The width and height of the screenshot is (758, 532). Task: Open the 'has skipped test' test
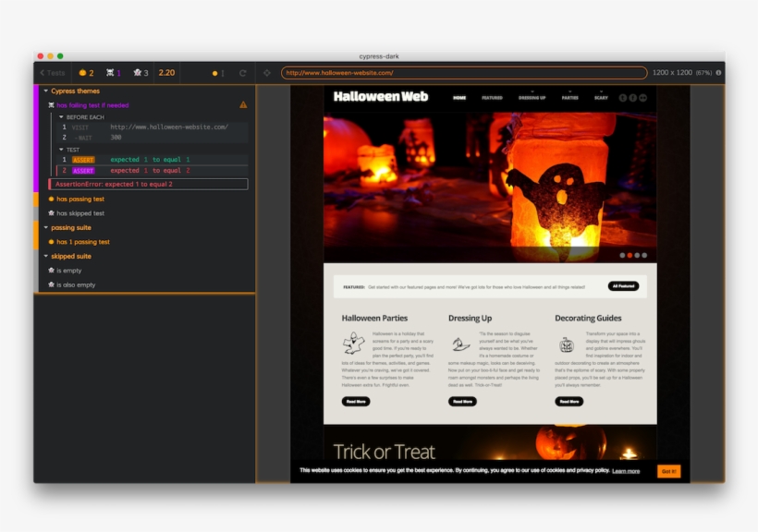click(80, 213)
